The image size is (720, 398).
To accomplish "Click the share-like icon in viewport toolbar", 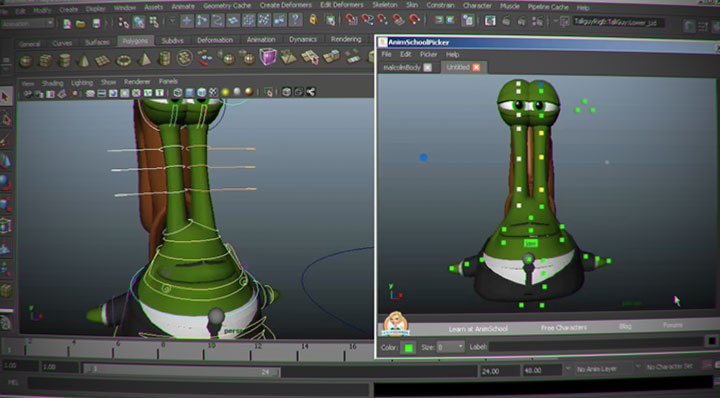I will [x=311, y=92].
